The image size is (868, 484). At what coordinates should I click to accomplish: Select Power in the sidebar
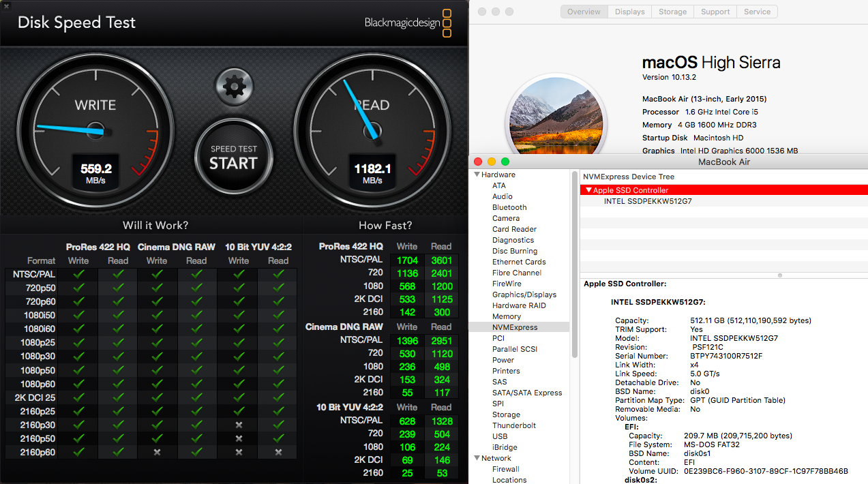(x=503, y=360)
